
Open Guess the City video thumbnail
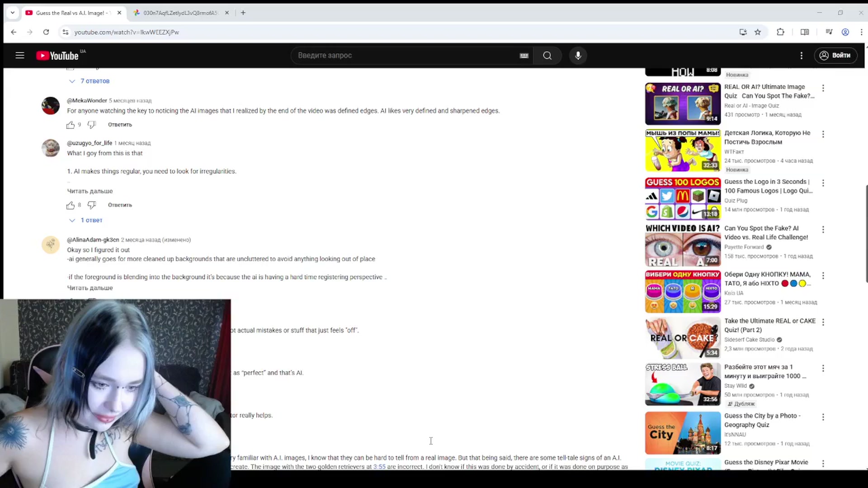point(683,433)
